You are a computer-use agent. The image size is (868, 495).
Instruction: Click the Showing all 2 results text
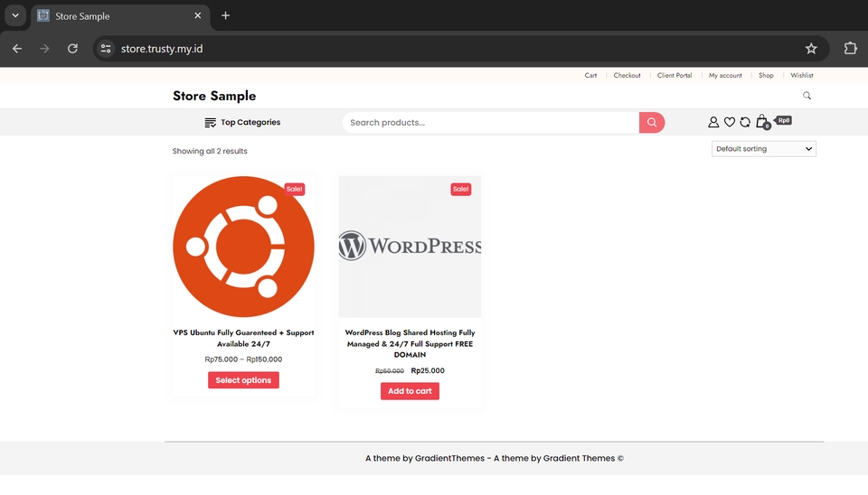tap(210, 151)
